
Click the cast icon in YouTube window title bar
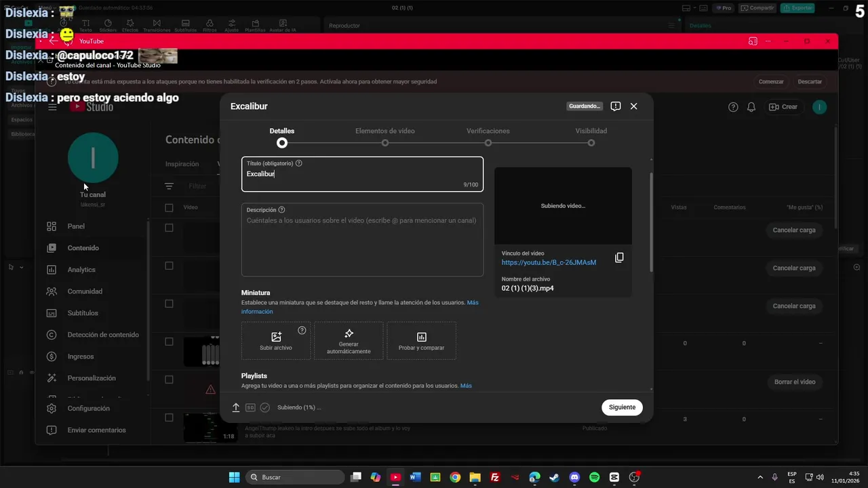753,41
